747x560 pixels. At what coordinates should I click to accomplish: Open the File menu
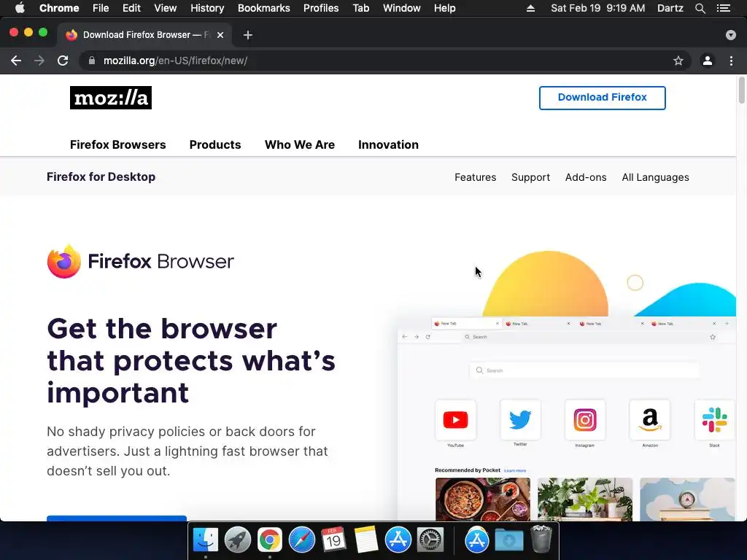pyautogui.click(x=101, y=8)
